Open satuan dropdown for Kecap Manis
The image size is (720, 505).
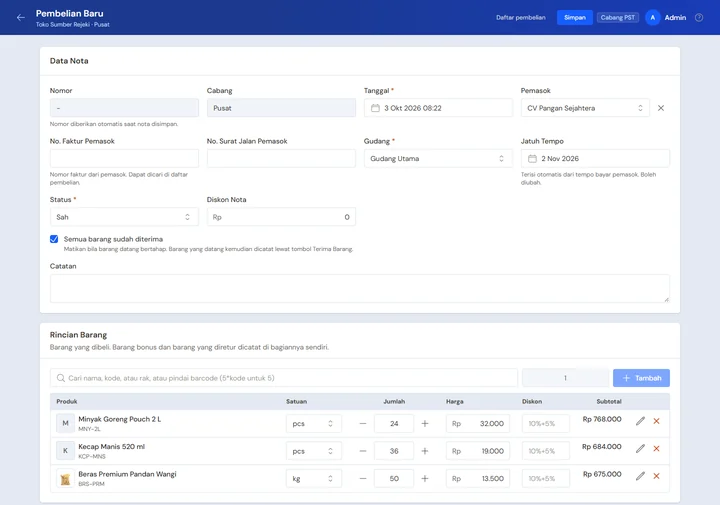tap(314, 451)
